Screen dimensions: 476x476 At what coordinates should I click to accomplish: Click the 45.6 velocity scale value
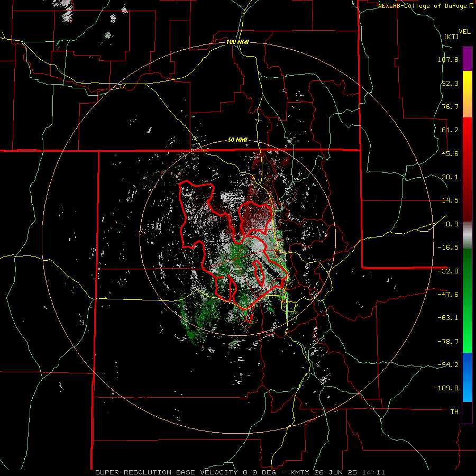450,153
